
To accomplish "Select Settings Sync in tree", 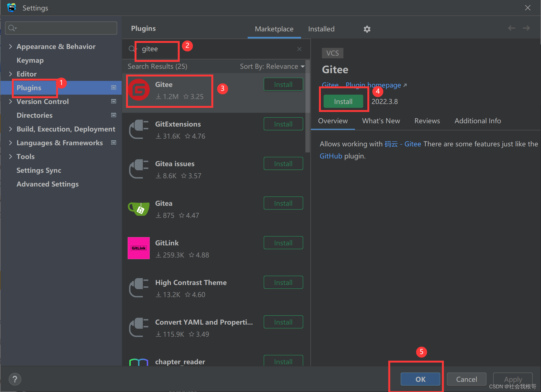I will tap(39, 170).
